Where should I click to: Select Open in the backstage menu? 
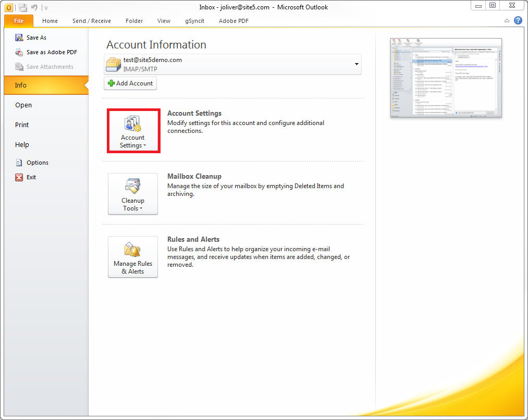[x=23, y=105]
